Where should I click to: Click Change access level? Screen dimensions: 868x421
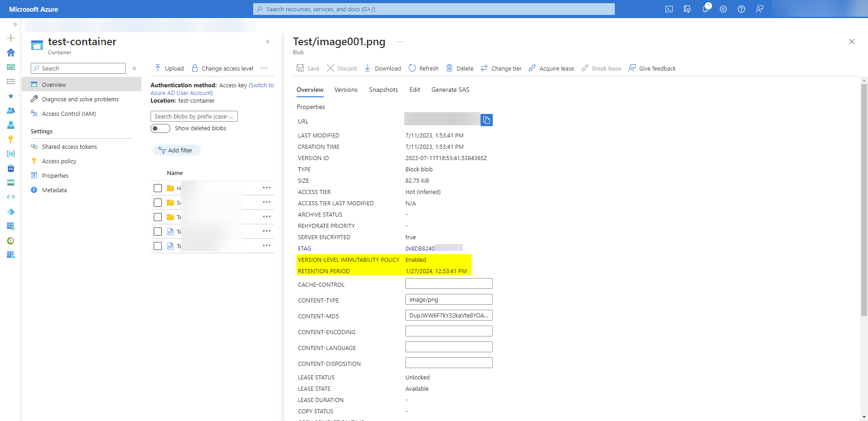pyautogui.click(x=222, y=68)
